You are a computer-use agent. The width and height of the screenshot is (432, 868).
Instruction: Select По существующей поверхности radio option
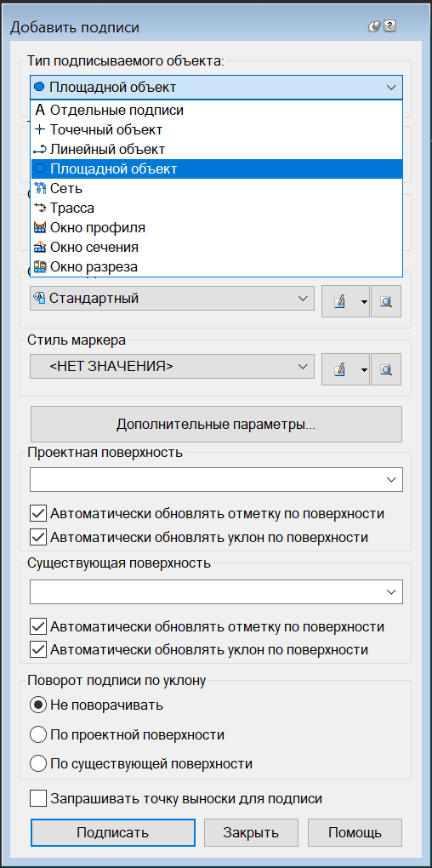[39, 764]
